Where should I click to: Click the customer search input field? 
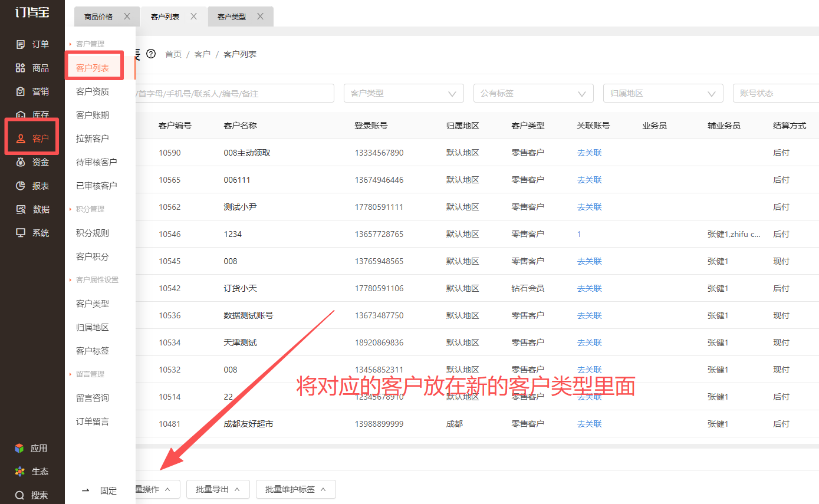(x=235, y=93)
